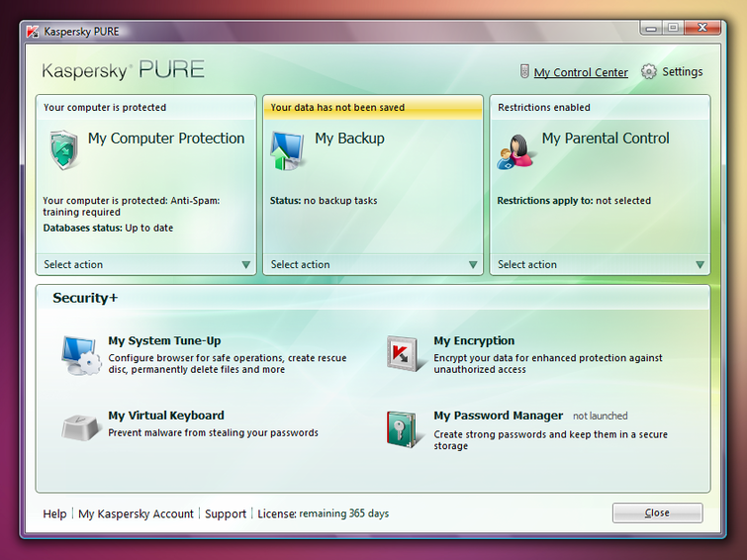Open Settings
Screen dimensions: 747x560
point(683,71)
